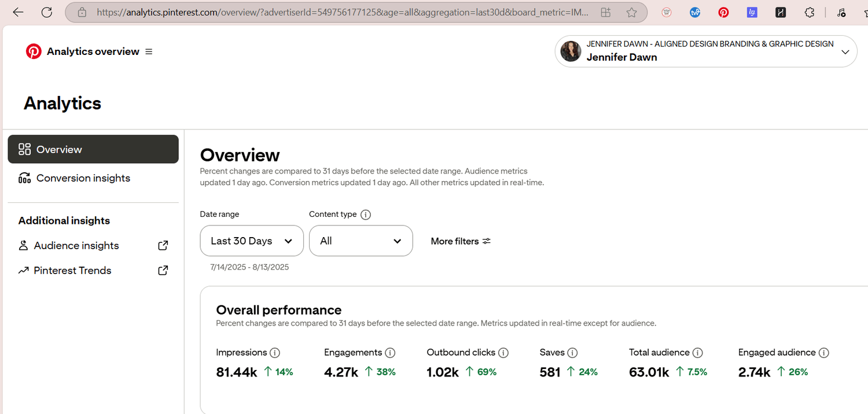Click the Audience insights person icon

tap(23, 246)
